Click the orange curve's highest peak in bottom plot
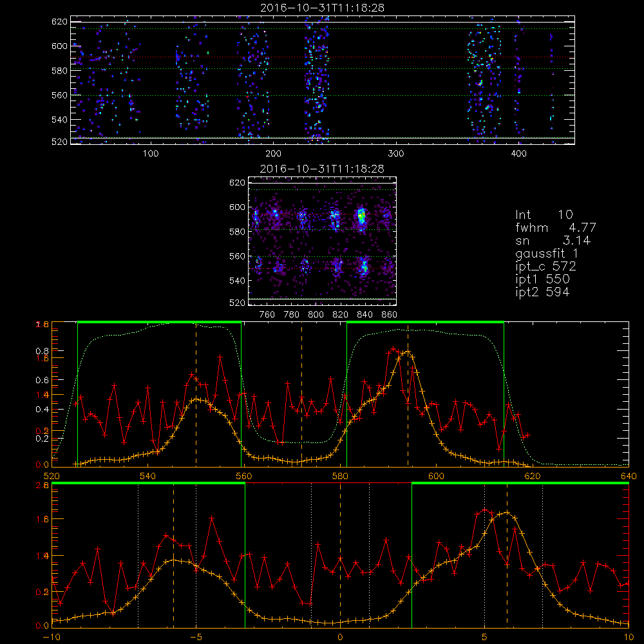This screenshot has height=644, width=644. click(507, 512)
